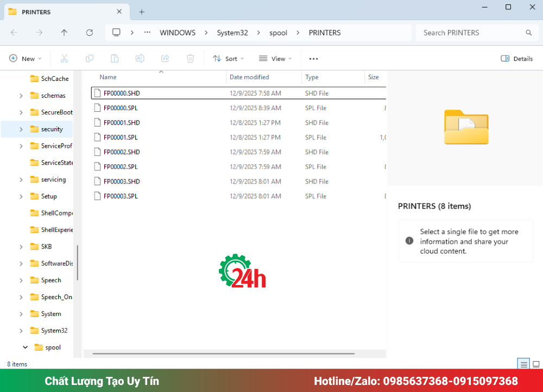Image resolution: width=543 pixels, height=392 pixels.
Task: Click the Delete trash icon
Action: [x=190, y=59]
